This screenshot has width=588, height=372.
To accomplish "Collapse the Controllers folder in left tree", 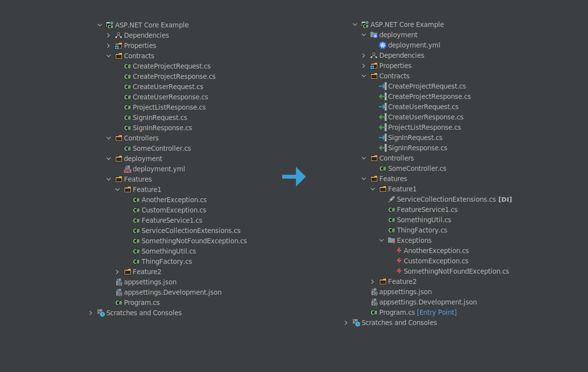I will (109, 138).
